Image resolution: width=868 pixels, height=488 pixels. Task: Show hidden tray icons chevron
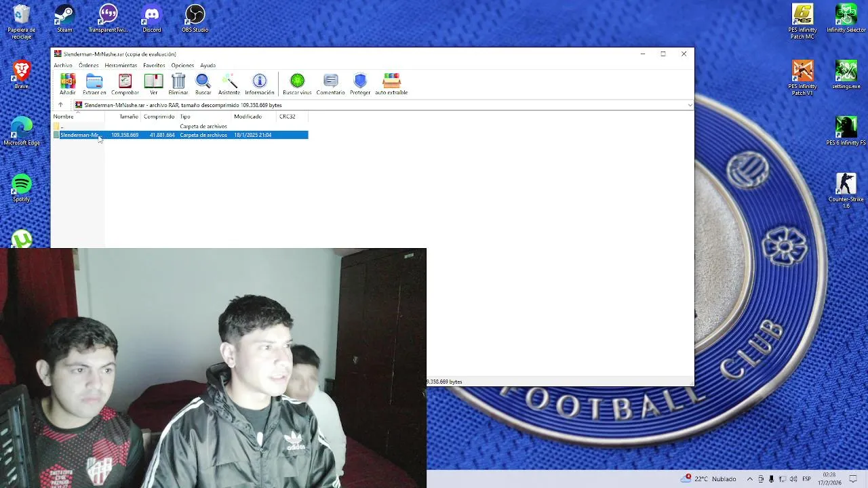point(750,479)
